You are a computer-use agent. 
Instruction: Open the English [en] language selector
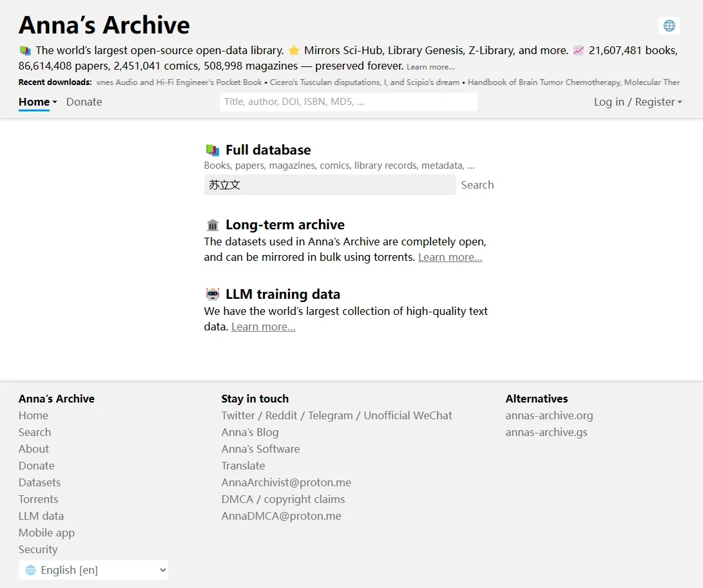click(93, 570)
